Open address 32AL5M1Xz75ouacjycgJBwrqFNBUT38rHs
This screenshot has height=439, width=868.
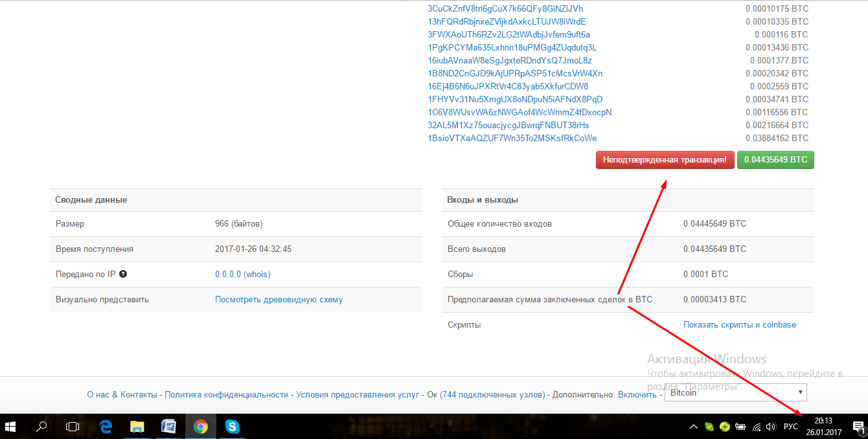[x=508, y=126]
